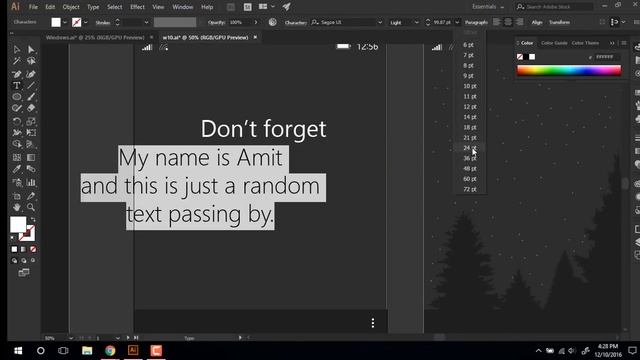Select the Pen tool

17,74
